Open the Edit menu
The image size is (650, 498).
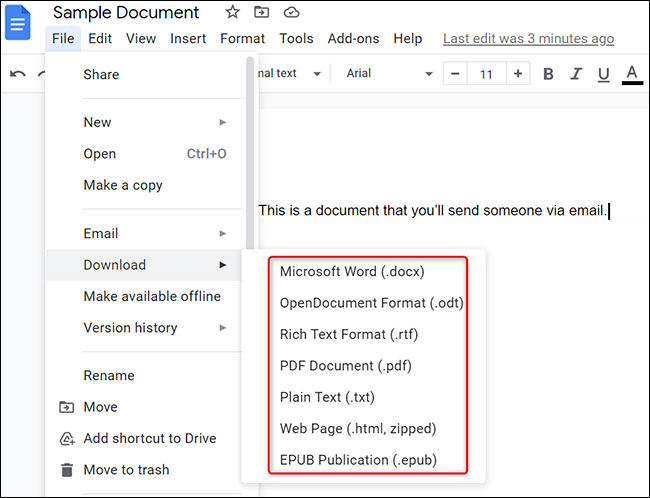tap(100, 39)
